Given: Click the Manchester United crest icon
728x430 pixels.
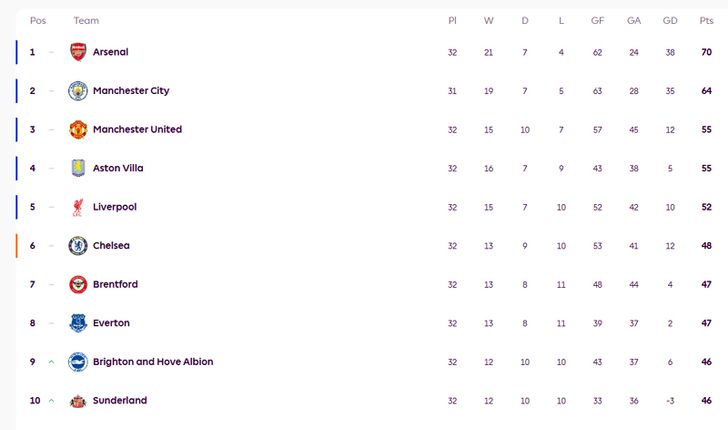Looking at the screenshot, I should coord(78,130).
